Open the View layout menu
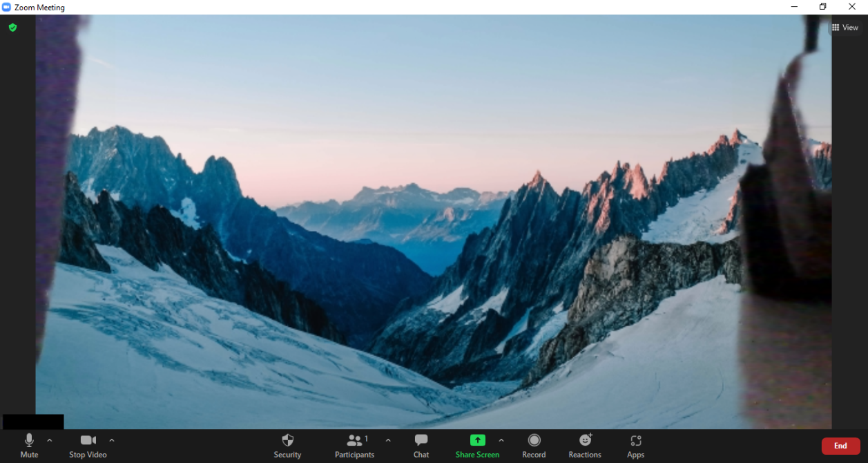 (x=845, y=28)
